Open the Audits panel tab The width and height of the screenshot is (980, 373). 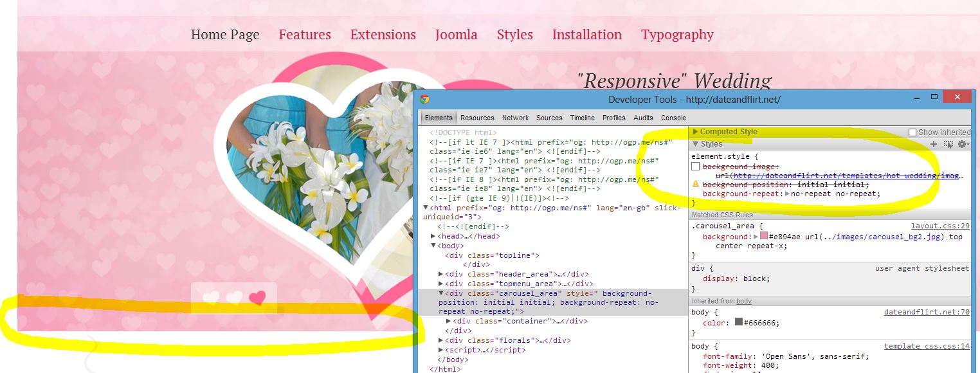(643, 118)
